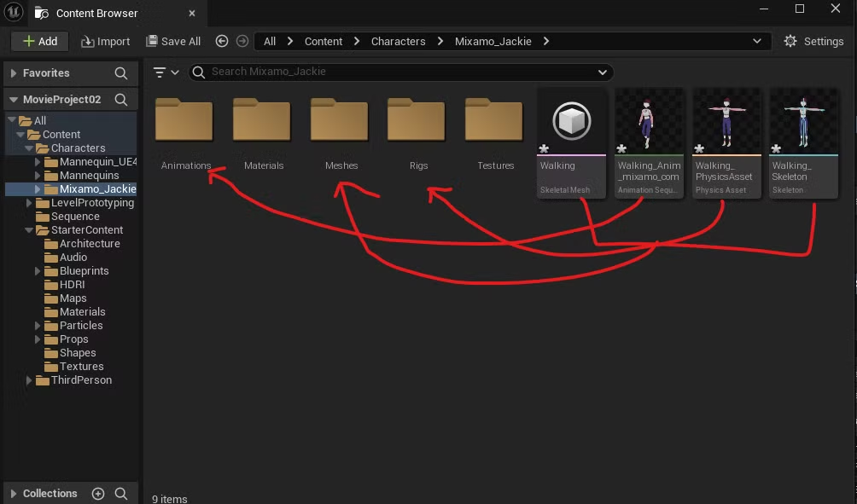857x504 pixels.
Task: Expand Blueprints tree folder
Action: (x=38, y=271)
